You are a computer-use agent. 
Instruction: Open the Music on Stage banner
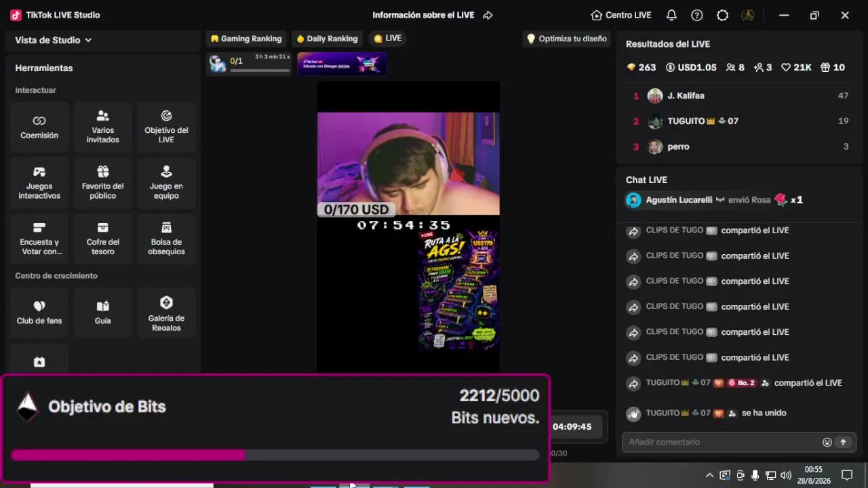[x=342, y=64]
